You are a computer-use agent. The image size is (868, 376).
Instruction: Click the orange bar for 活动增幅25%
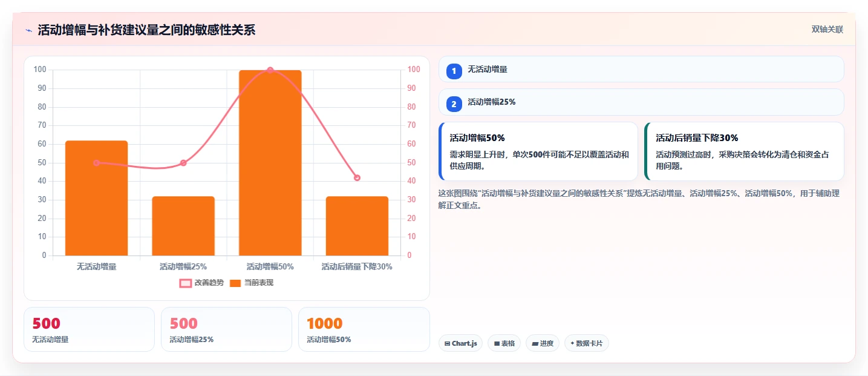(x=183, y=226)
